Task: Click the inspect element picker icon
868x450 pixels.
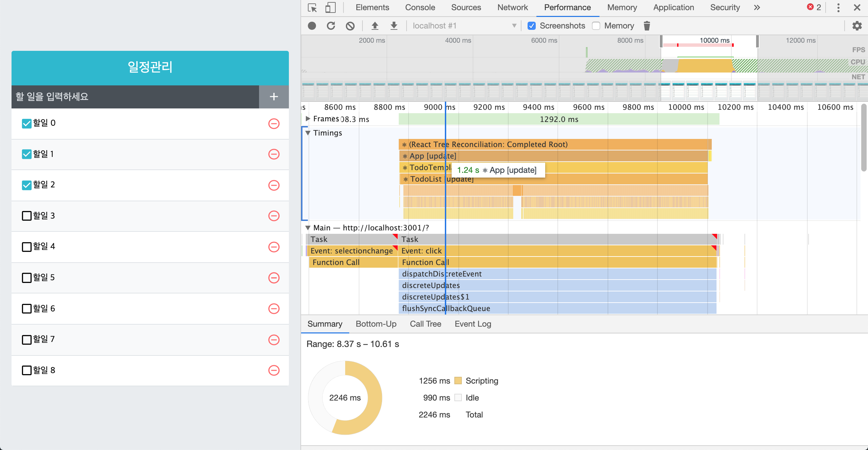Action: (312, 7)
